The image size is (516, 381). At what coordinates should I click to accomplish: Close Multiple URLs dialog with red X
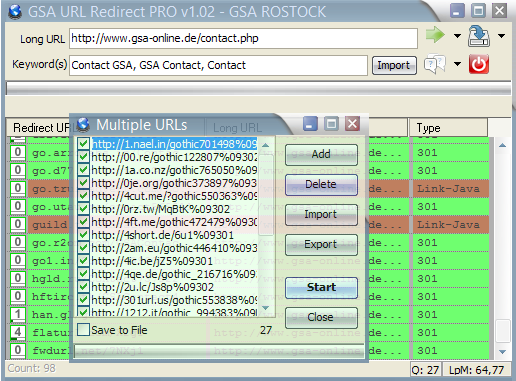(x=352, y=124)
